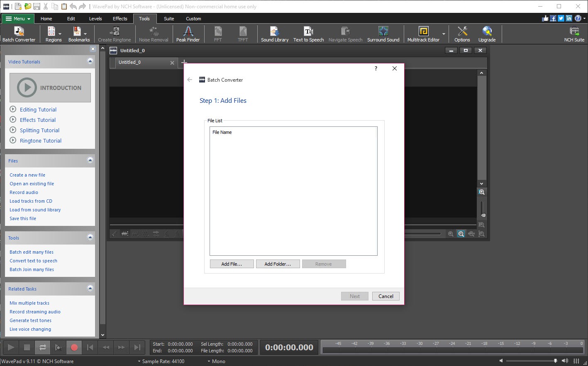Open the Text to Speech tool
Screen dimensions: 588x366
point(308,34)
